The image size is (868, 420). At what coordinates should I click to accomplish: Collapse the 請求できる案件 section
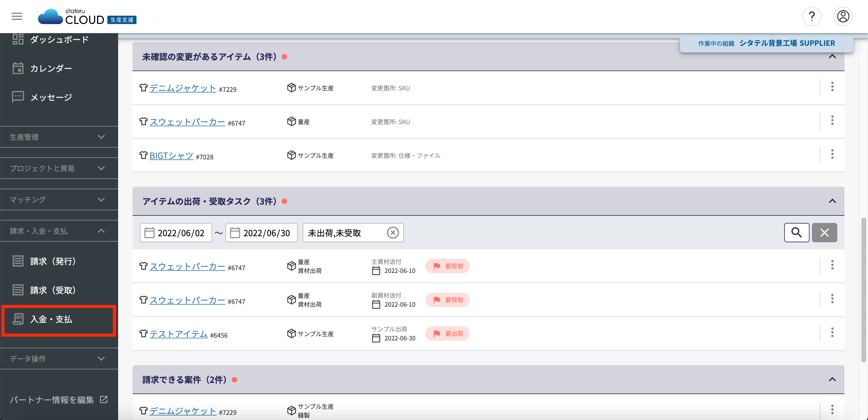(x=832, y=380)
